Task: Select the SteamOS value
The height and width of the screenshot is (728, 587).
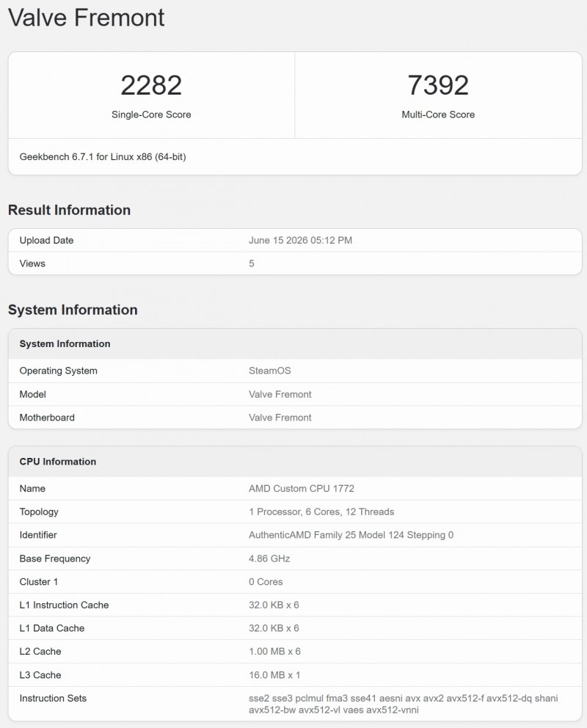Action: tap(269, 371)
